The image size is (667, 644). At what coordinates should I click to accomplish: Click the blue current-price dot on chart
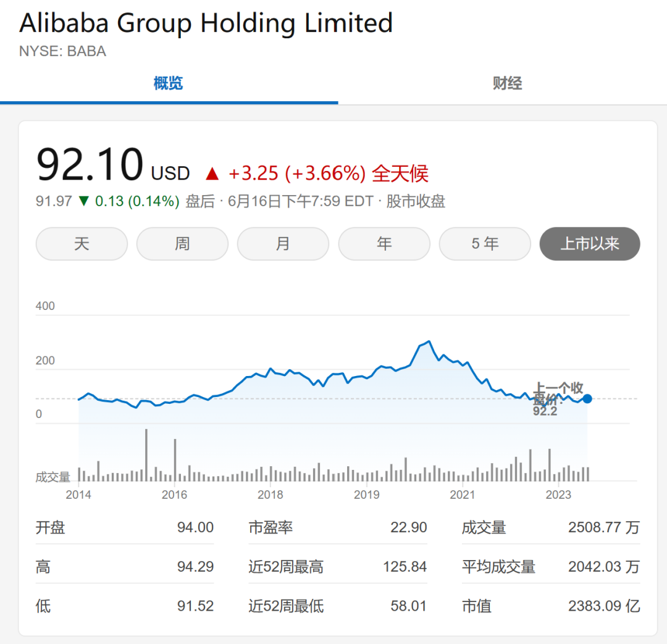pyautogui.click(x=587, y=399)
